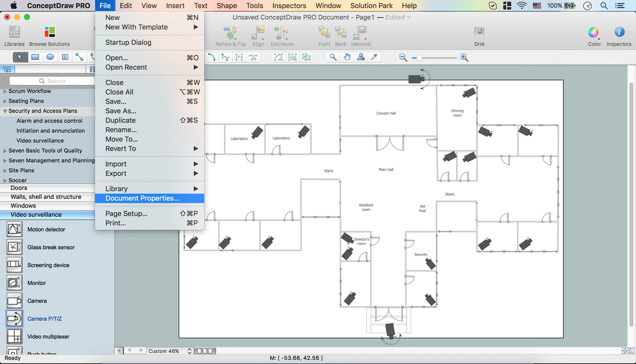The image size is (636, 364).
Task: Pick the hand pan tool
Action: pyautogui.click(x=347, y=57)
